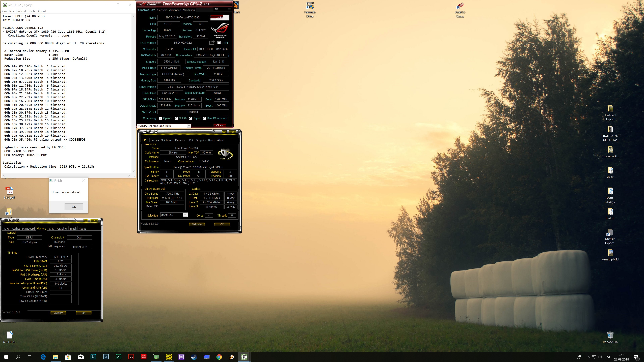Switch to the Advanced tab in GPU-Z
The image size is (644, 362).
coord(175,10)
